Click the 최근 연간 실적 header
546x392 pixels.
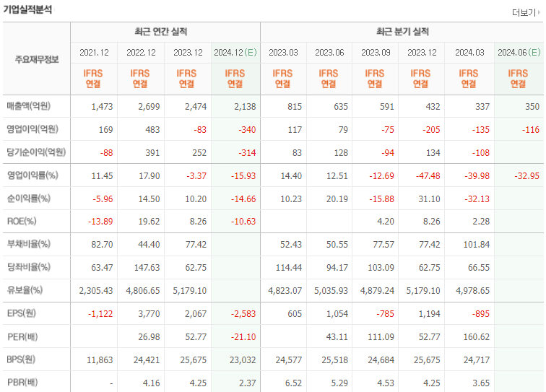coord(161,32)
